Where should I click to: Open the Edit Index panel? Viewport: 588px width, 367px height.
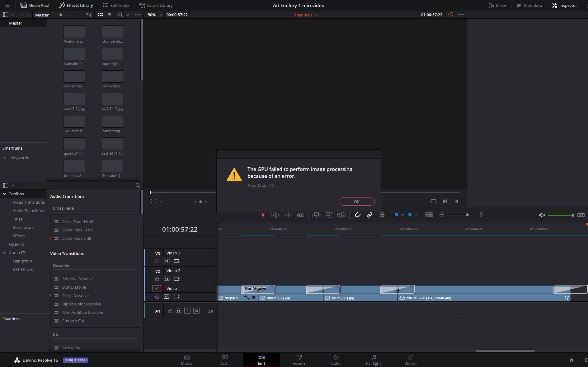tap(116, 5)
